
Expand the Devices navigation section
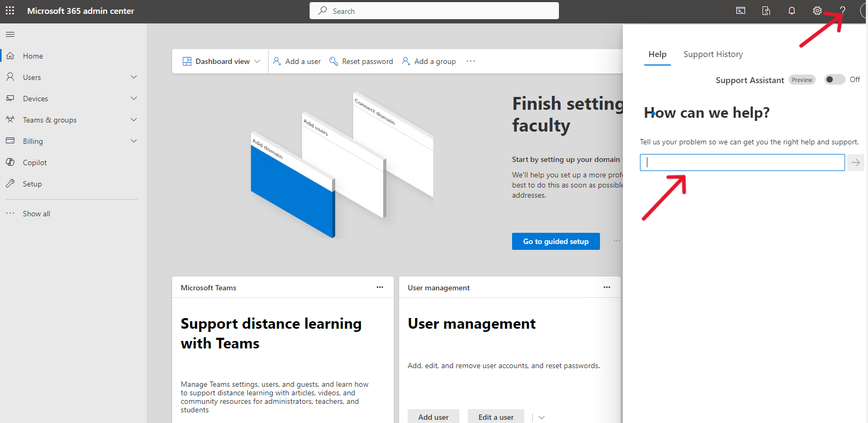(134, 99)
